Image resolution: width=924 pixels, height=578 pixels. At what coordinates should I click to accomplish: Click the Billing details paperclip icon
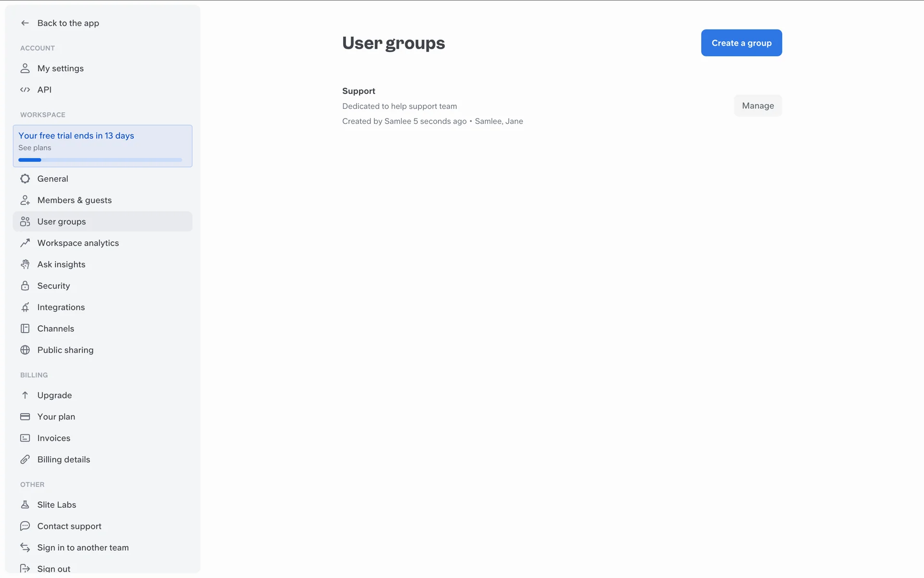click(25, 460)
